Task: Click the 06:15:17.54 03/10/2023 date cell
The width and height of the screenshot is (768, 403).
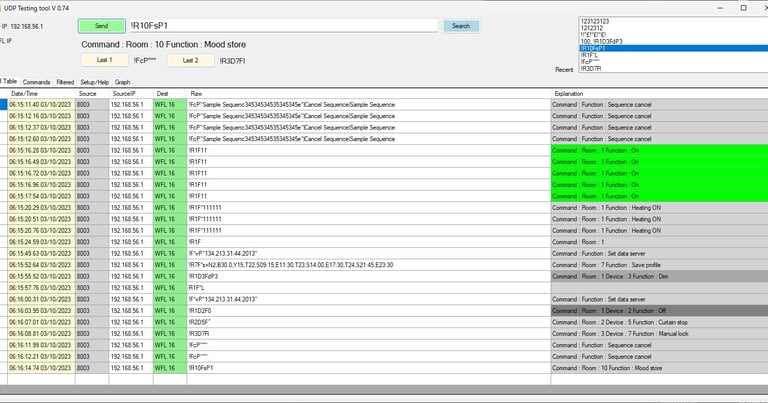Action: coord(41,196)
